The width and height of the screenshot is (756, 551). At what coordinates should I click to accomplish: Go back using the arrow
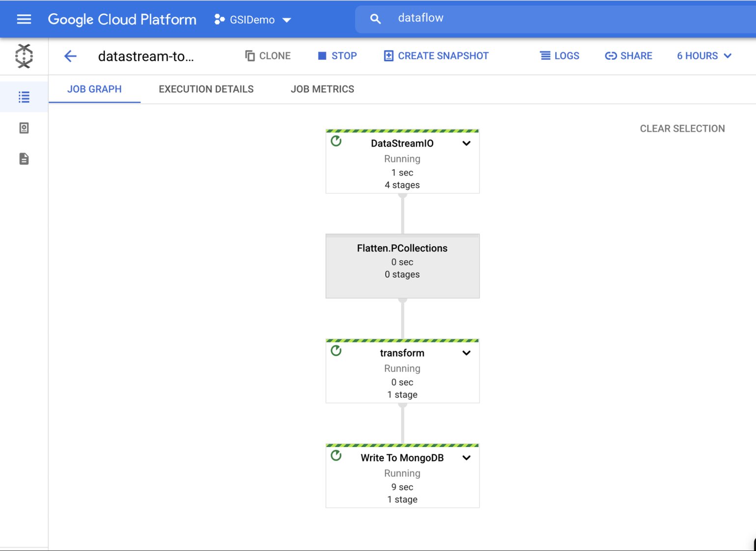coord(70,56)
